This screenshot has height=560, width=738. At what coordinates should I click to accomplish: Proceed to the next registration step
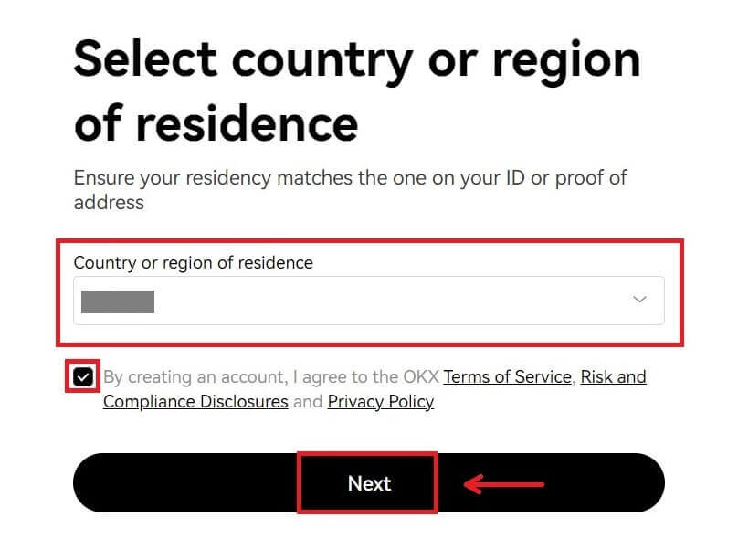(368, 483)
